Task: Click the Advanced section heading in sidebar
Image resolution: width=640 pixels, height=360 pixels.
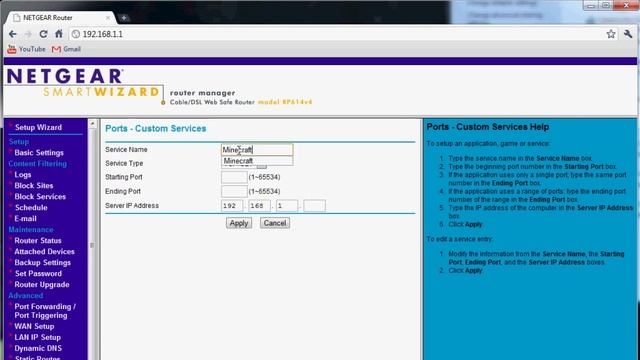Action: point(26,296)
